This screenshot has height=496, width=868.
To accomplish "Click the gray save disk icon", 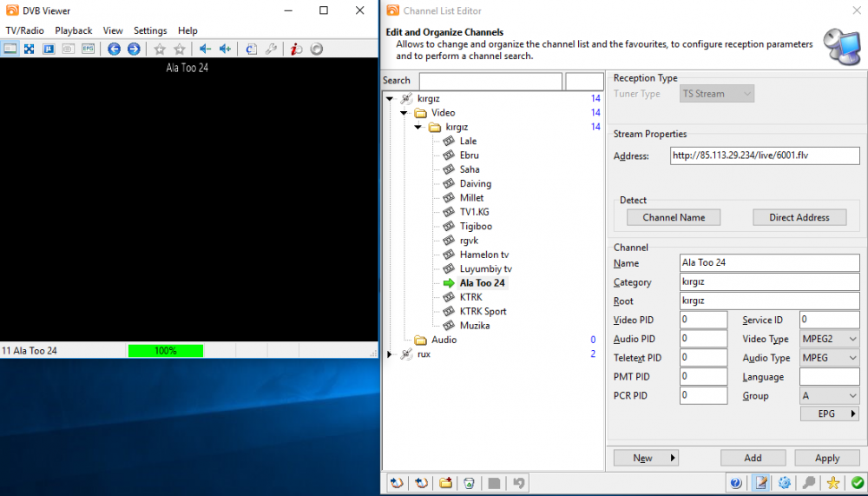I will click(495, 483).
